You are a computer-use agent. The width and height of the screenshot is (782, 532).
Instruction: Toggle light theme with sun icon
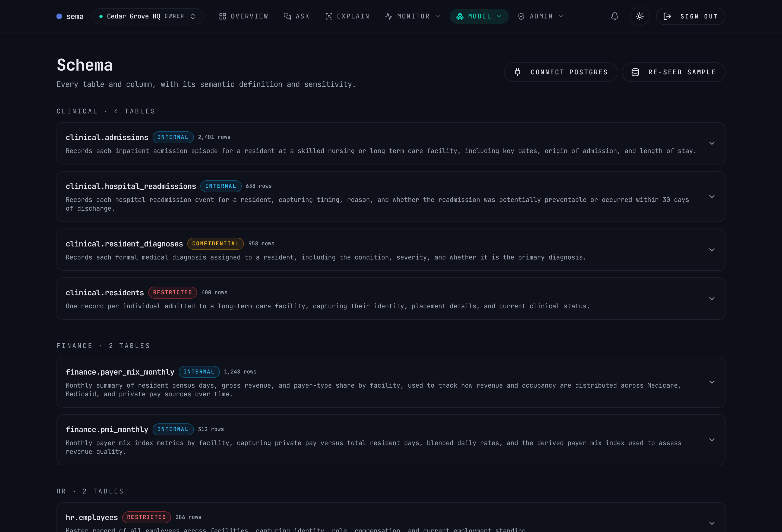(x=639, y=16)
